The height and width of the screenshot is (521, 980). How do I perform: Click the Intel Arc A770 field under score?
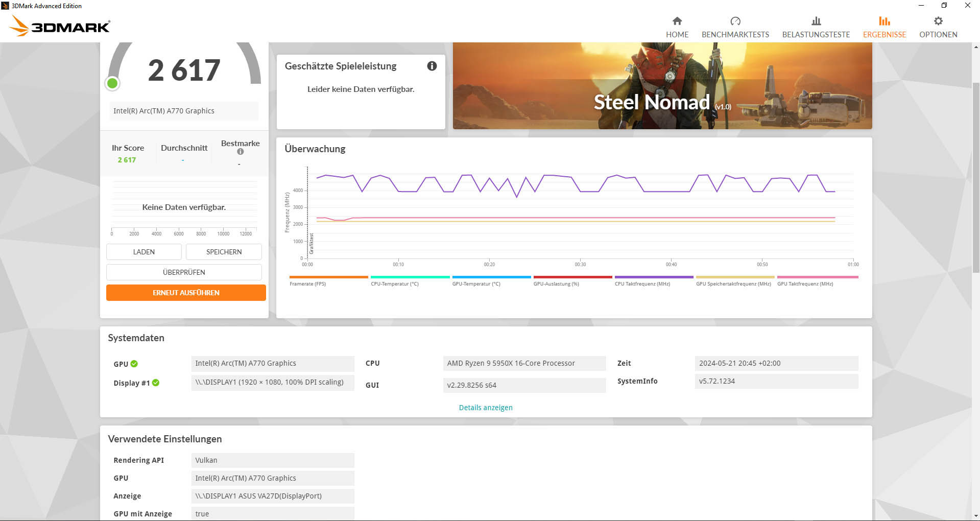(184, 111)
